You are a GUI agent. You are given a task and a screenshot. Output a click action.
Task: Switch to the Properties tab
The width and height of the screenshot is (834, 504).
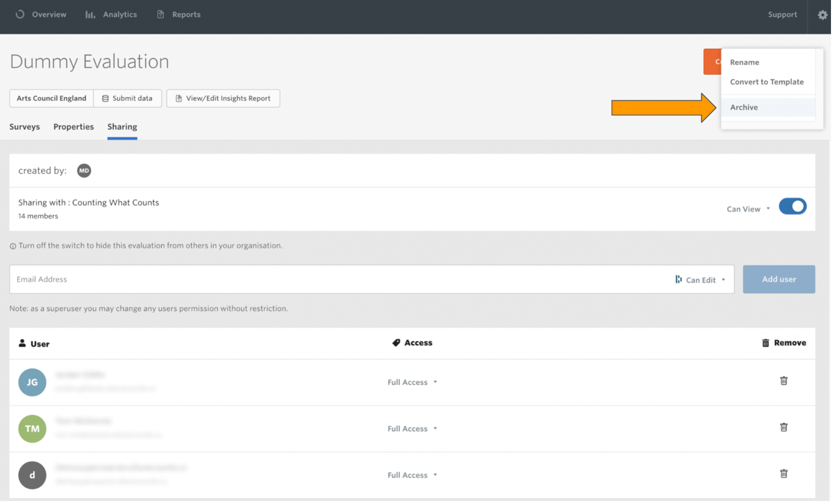tap(74, 128)
